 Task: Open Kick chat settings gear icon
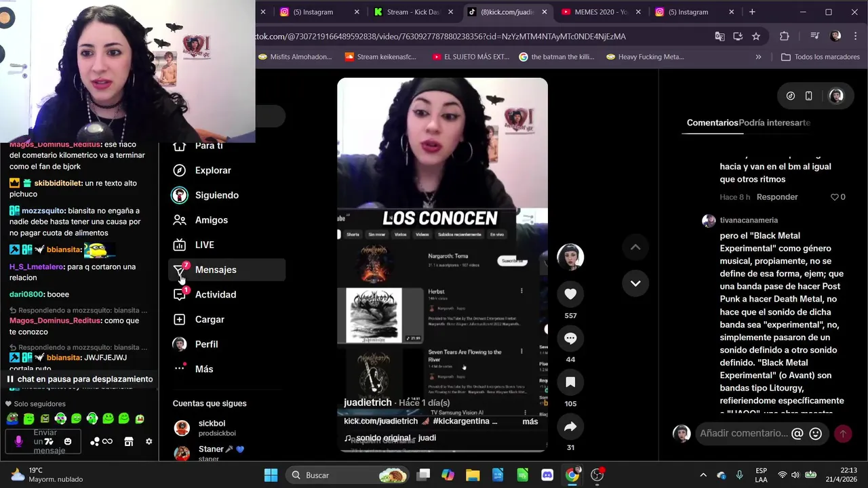coord(149,442)
